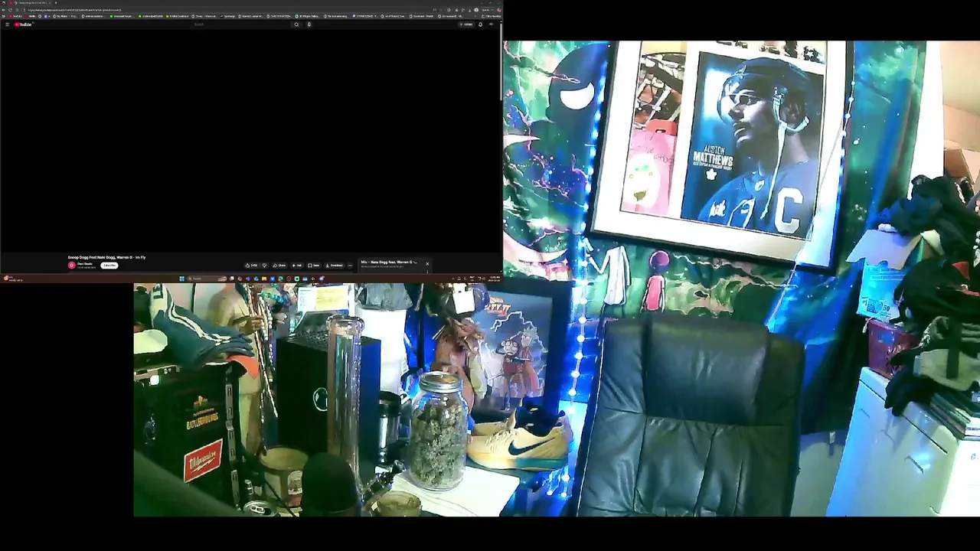The height and width of the screenshot is (551, 980).
Task: Click the video title 'Snoop Dogg Feat Nate Dogg'
Action: pos(106,257)
